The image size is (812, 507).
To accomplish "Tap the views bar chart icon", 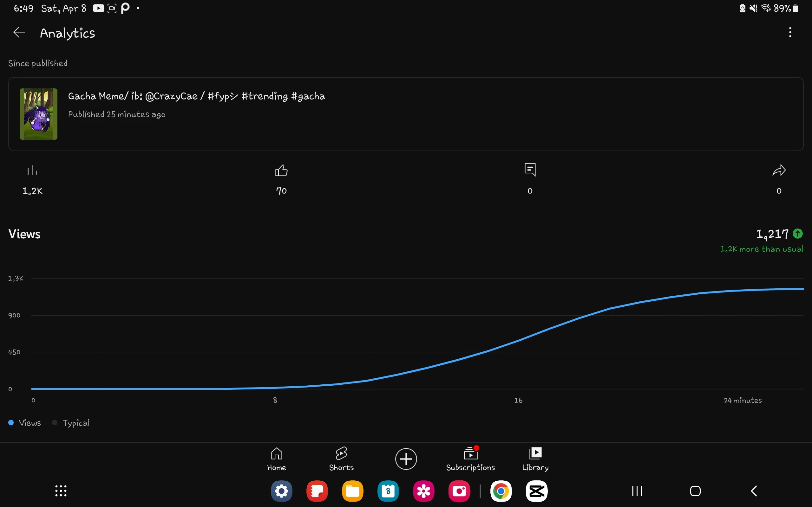I will (32, 171).
